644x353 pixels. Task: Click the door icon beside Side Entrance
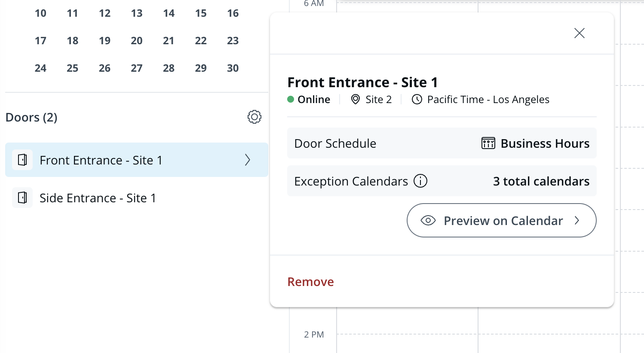tap(22, 198)
